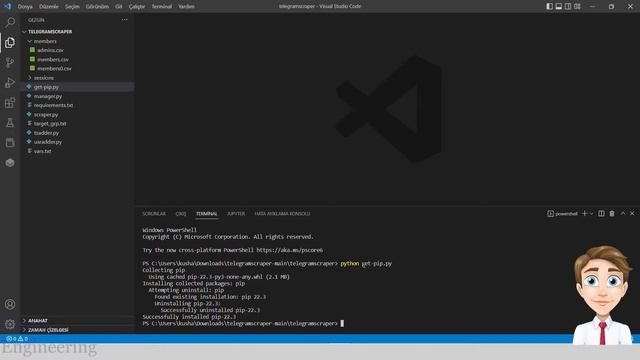Open explorer More Actions ellipsis
The width and height of the screenshot is (640, 360).
(124, 20)
